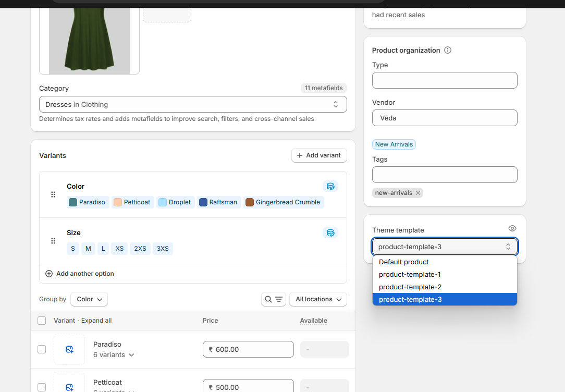Click the drag handle beside the Size option
This screenshot has width=565, height=392.
point(53,241)
